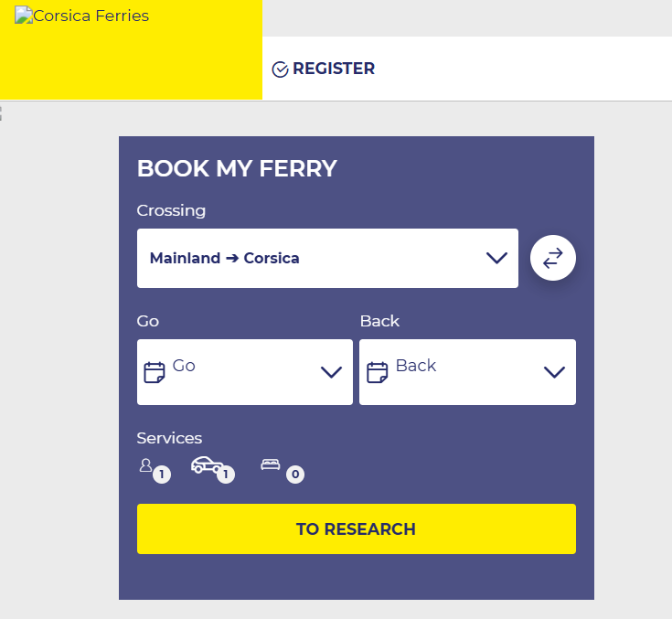Select the cabin bed icon under Services
The image size is (672, 619).
point(270,464)
